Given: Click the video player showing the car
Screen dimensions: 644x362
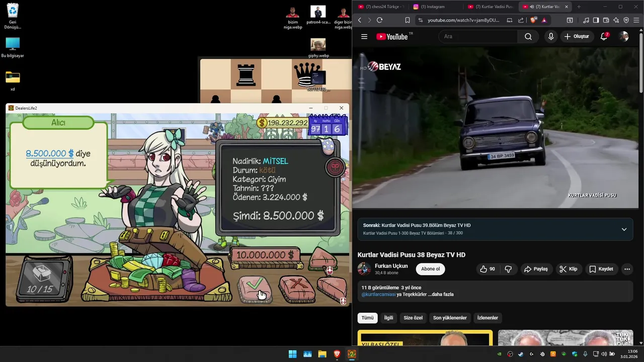Looking at the screenshot, I should [x=496, y=128].
